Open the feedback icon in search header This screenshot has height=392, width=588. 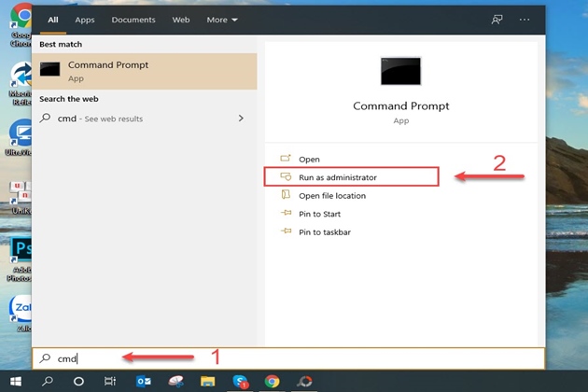pyautogui.click(x=497, y=20)
